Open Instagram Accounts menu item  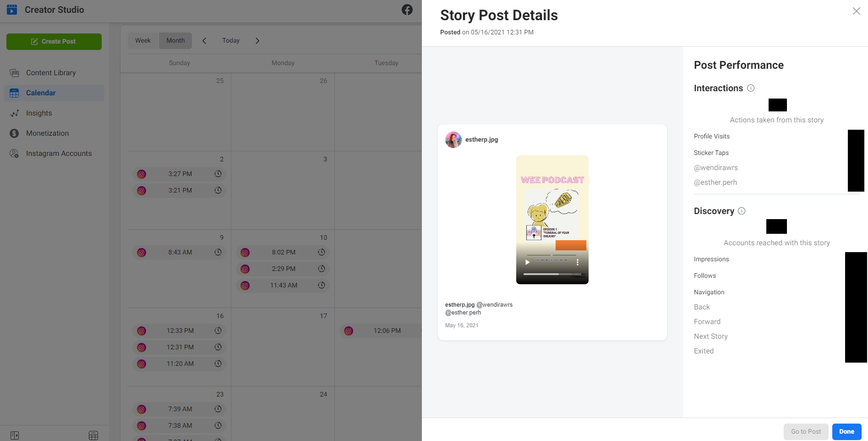click(54, 154)
